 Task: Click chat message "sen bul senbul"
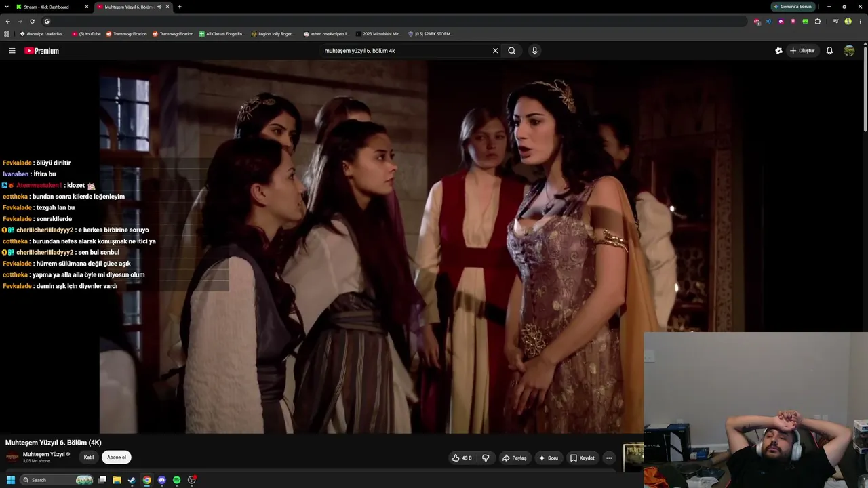(98, 252)
